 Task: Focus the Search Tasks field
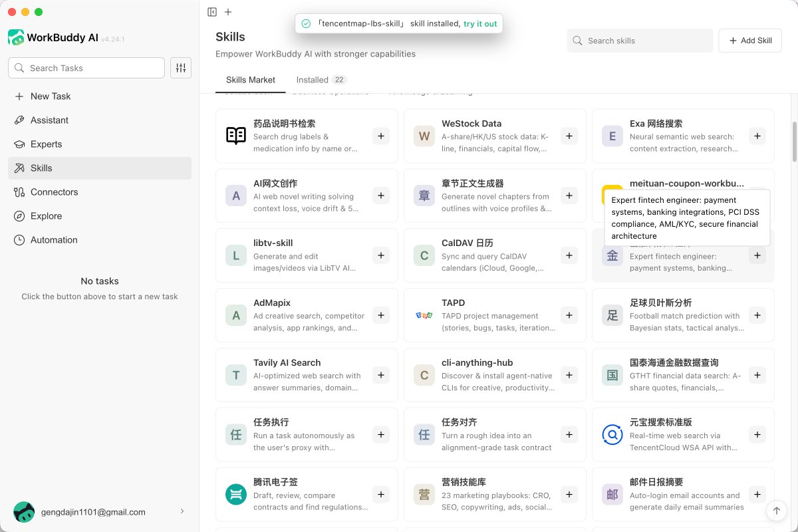pyautogui.click(x=86, y=68)
